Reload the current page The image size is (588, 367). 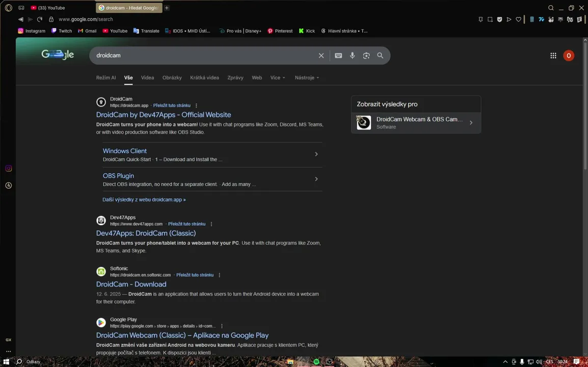(39, 19)
